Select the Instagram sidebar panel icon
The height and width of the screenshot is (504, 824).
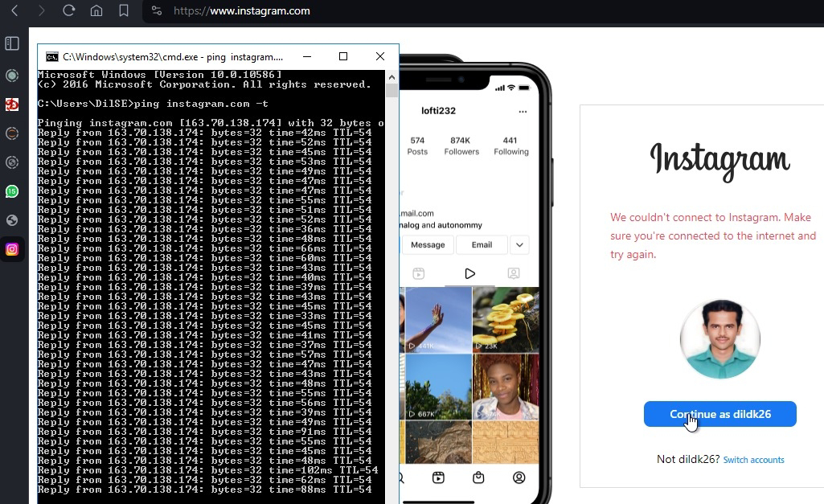pos(12,249)
